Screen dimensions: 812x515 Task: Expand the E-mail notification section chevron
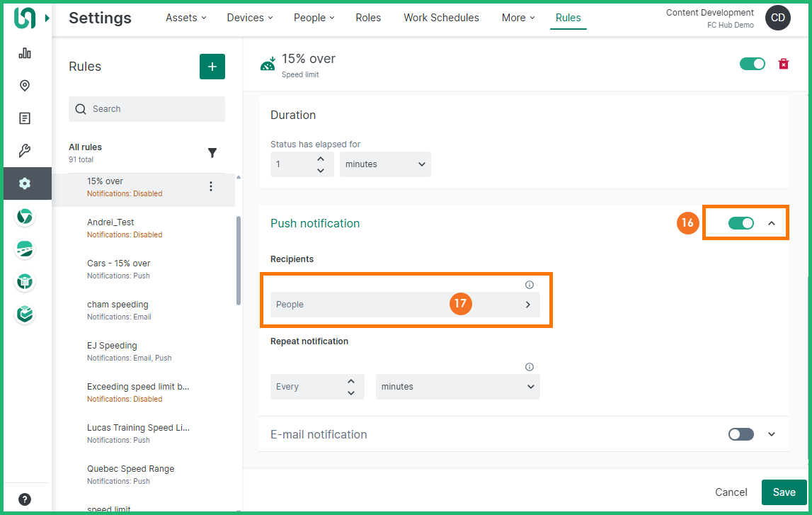(x=772, y=434)
